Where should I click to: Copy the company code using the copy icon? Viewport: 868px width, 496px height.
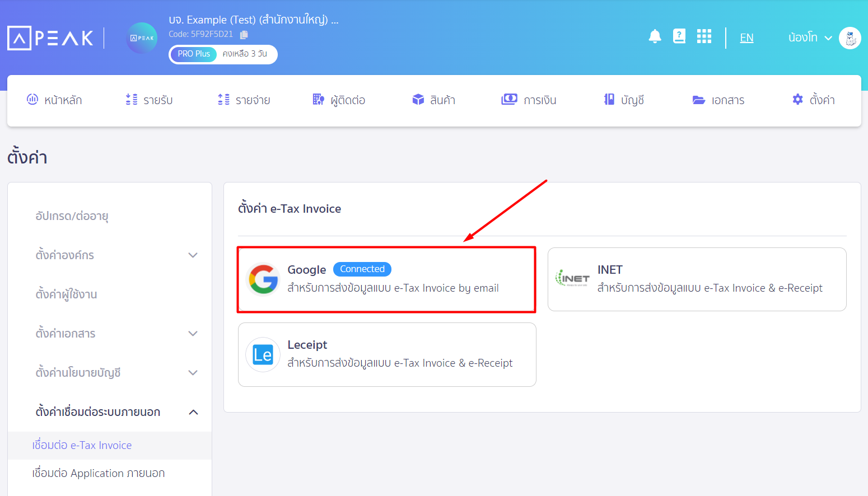click(243, 34)
